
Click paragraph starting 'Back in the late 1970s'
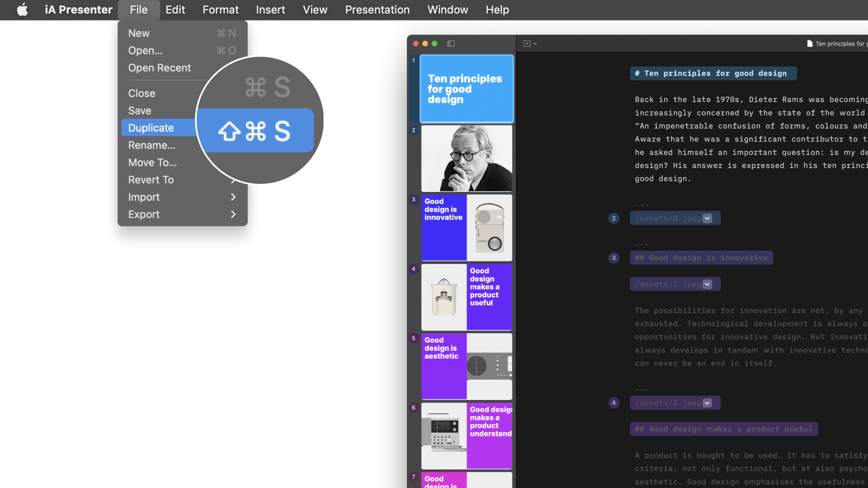pos(751,139)
